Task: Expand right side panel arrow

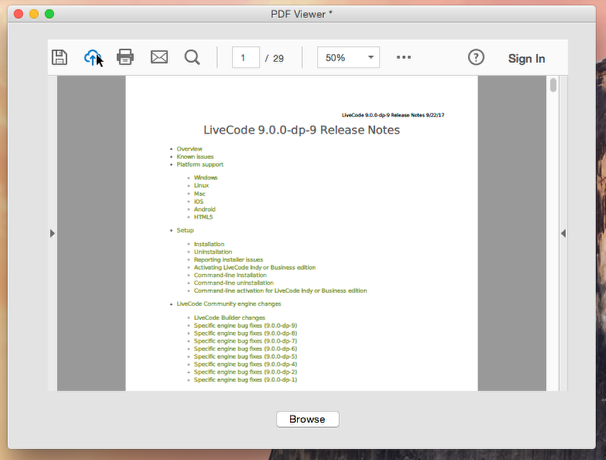Action: (563, 233)
